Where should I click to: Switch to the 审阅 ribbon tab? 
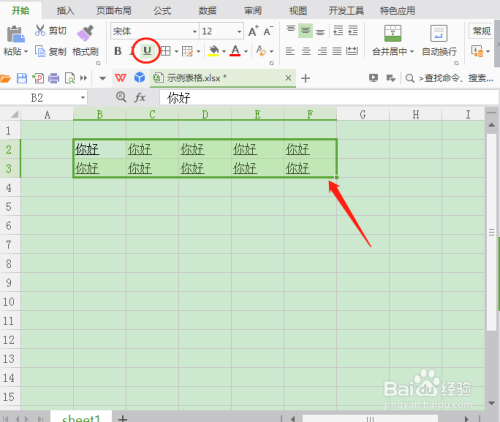tap(253, 11)
